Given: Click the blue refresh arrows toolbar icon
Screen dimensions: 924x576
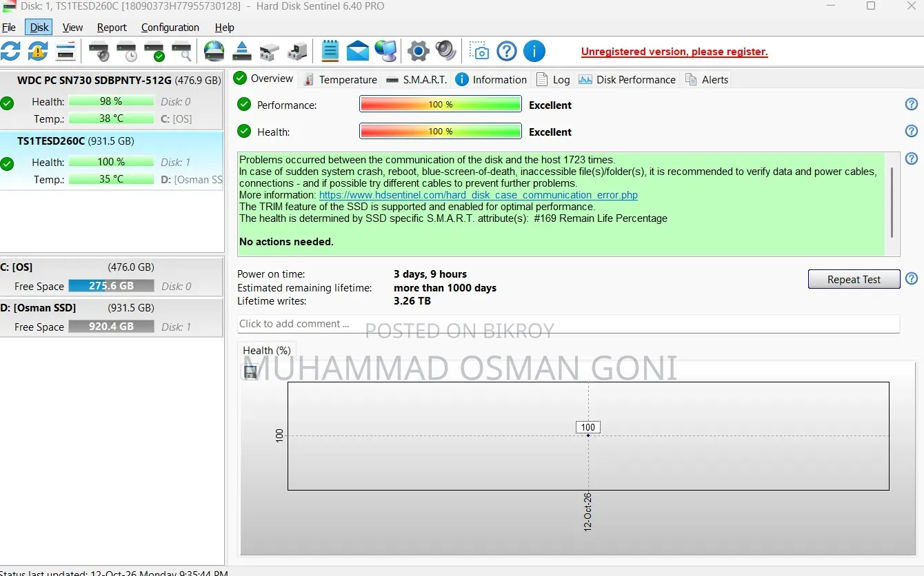Looking at the screenshot, I should [10, 51].
